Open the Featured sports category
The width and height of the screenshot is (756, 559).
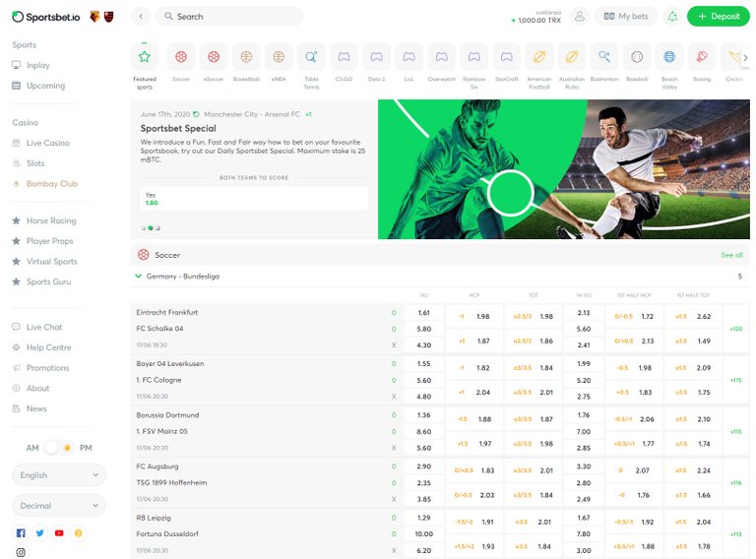(144, 57)
